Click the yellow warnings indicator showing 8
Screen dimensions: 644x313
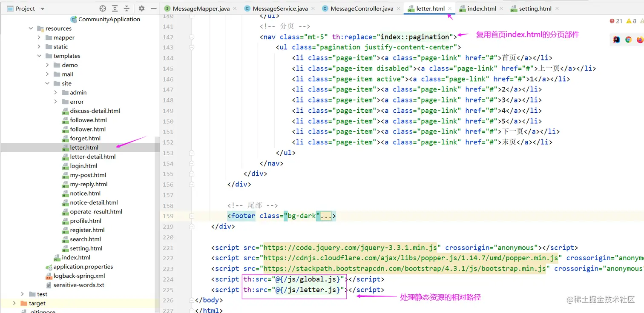(x=631, y=21)
